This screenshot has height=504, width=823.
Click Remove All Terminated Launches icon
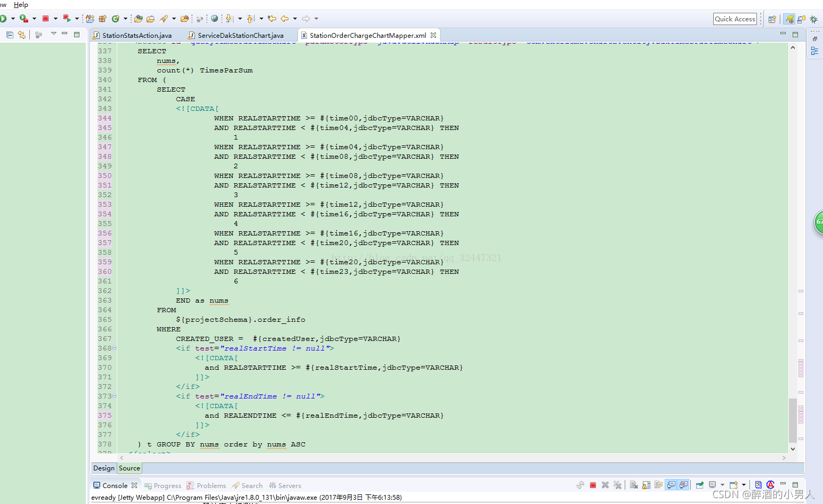click(x=617, y=485)
